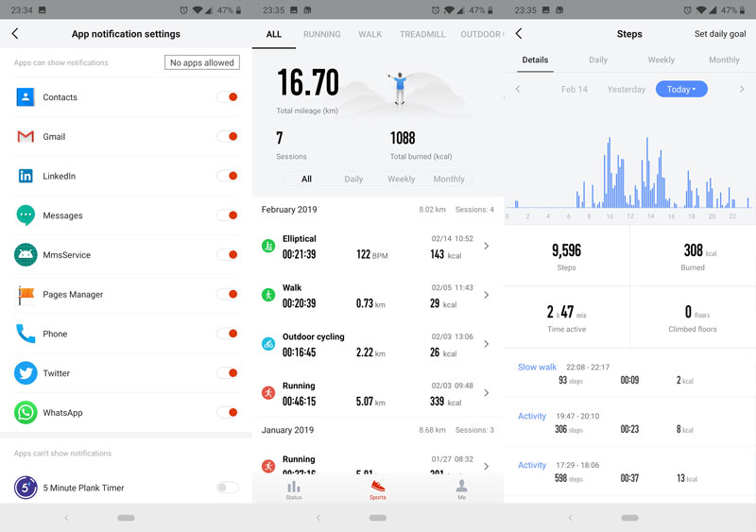Disable Gmail notifications toggle
This screenshot has width=756, height=532.
point(228,136)
